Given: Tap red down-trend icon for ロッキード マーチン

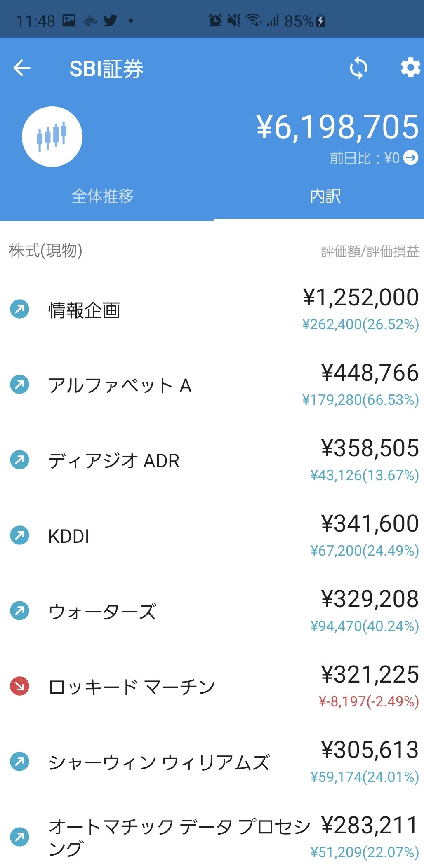Looking at the screenshot, I should [19, 686].
